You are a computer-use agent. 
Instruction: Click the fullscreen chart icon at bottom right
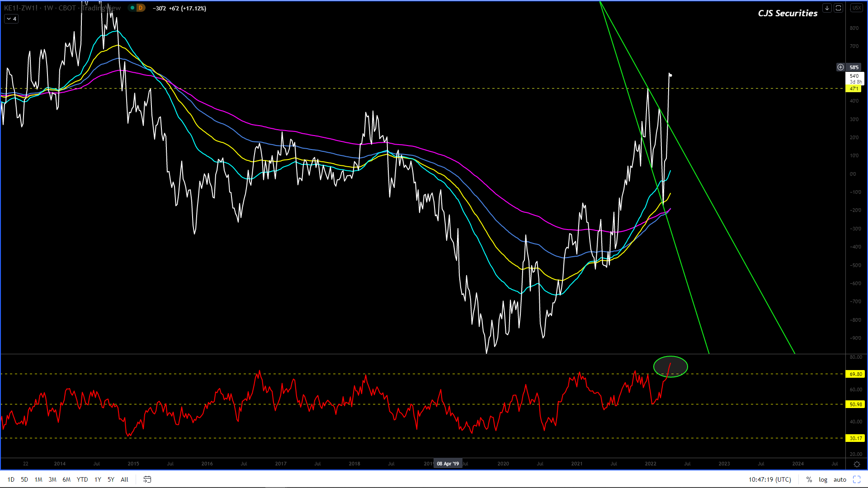pos(857,479)
